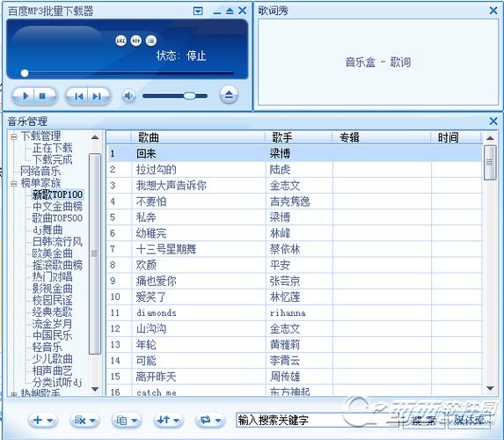
Task: Click the 歌手 column header
Action: coord(298,137)
